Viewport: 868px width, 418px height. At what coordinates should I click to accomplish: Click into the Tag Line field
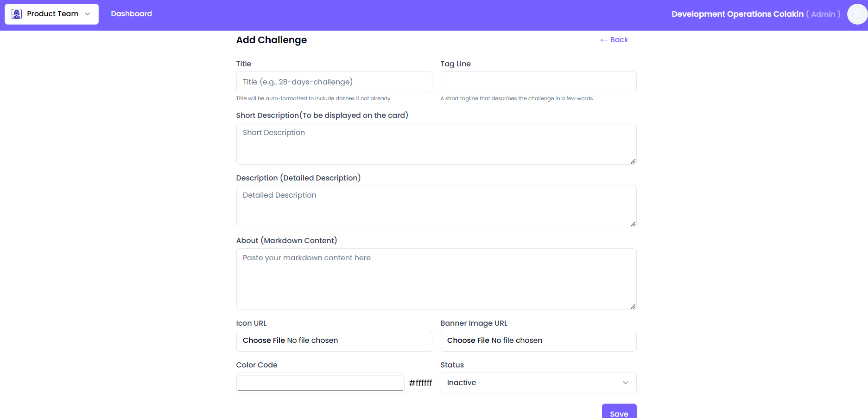tap(538, 82)
